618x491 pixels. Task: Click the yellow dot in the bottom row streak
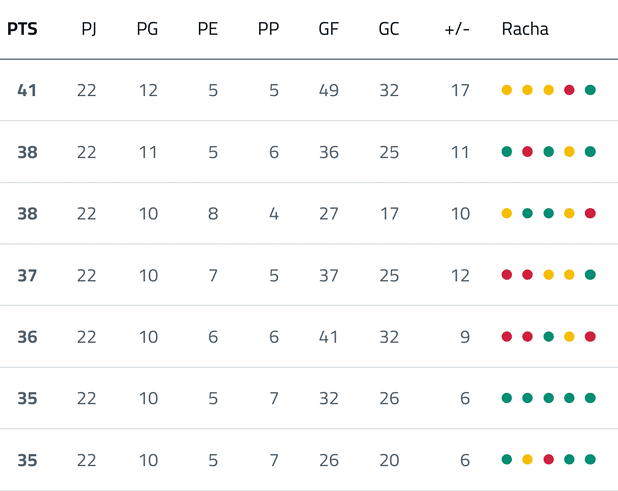[x=527, y=460]
